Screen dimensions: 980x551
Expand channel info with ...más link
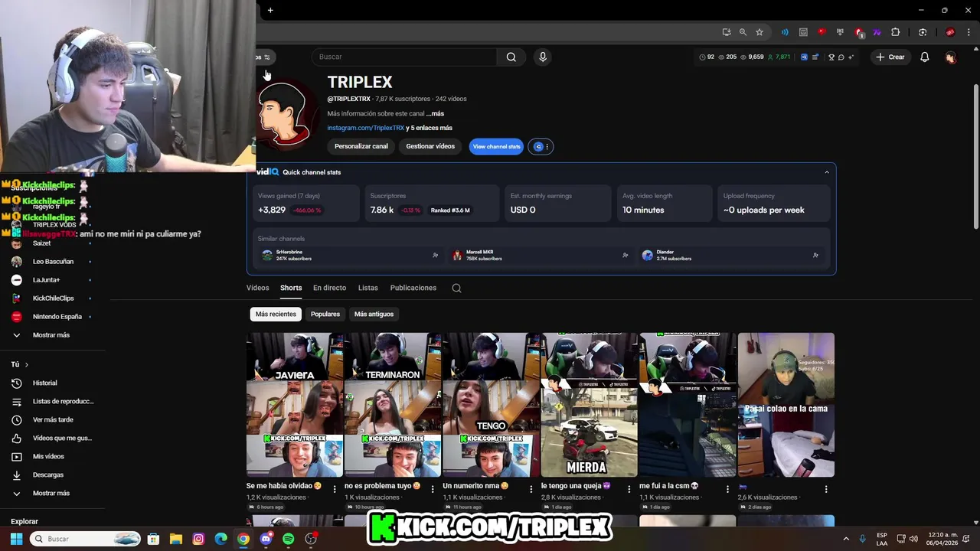point(435,113)
